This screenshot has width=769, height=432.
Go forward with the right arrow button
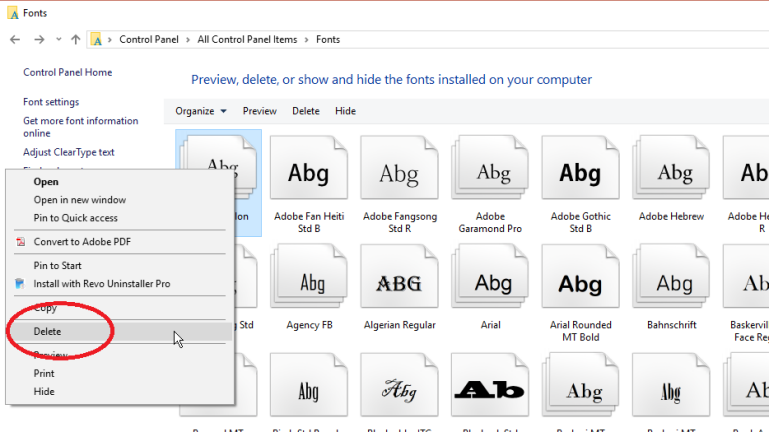coord(39,40)
